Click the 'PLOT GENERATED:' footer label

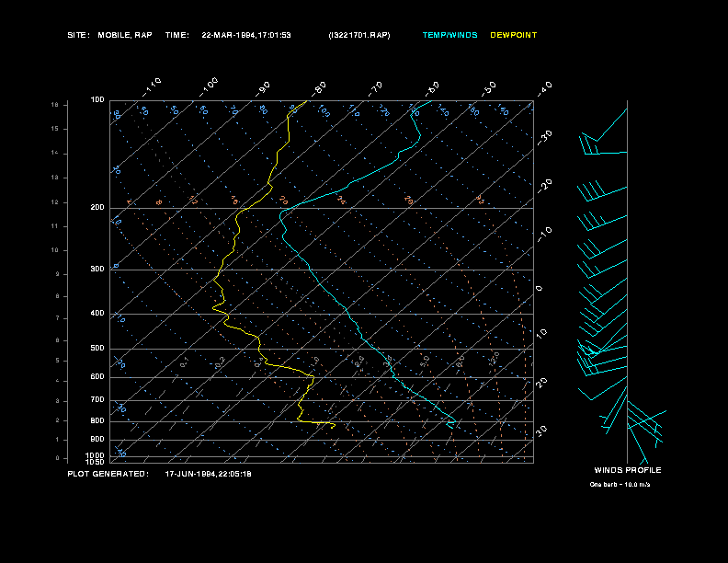coord(108,474)
